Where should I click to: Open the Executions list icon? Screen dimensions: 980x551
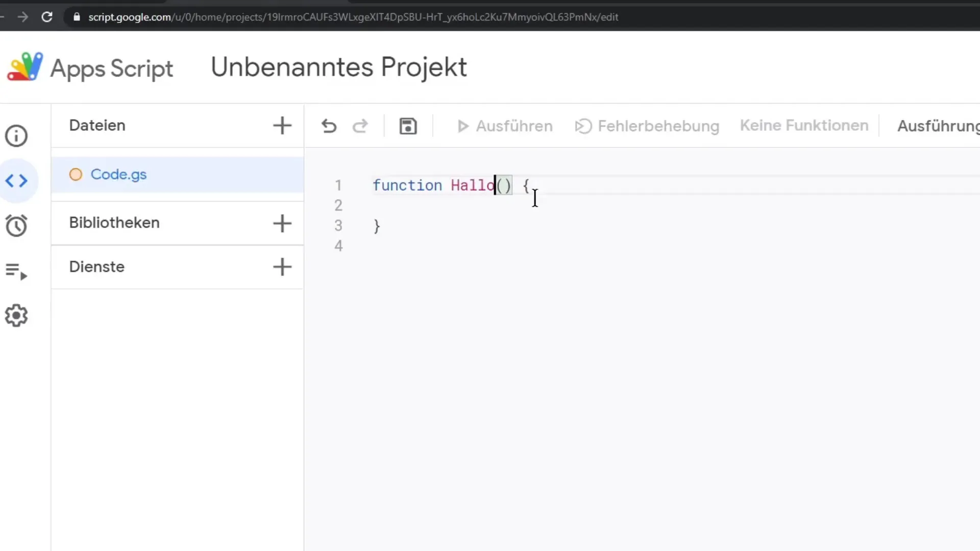click(x=16, y=271)
